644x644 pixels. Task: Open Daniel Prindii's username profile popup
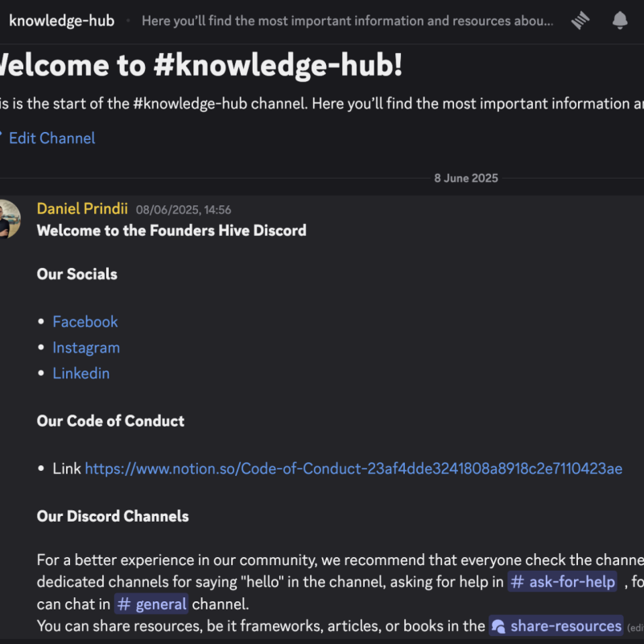(x=82, y=209)
